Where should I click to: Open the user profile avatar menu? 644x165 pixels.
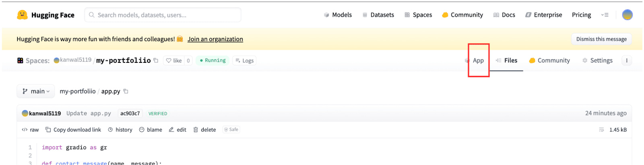click(627, 15)
